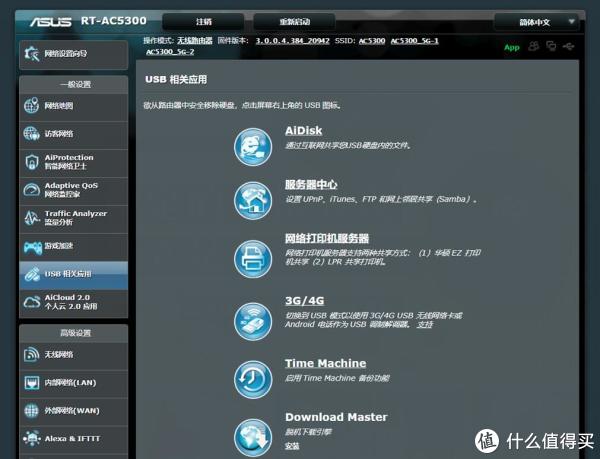
Task: Click the network printer server icon
Action: [x=253, y=259]
